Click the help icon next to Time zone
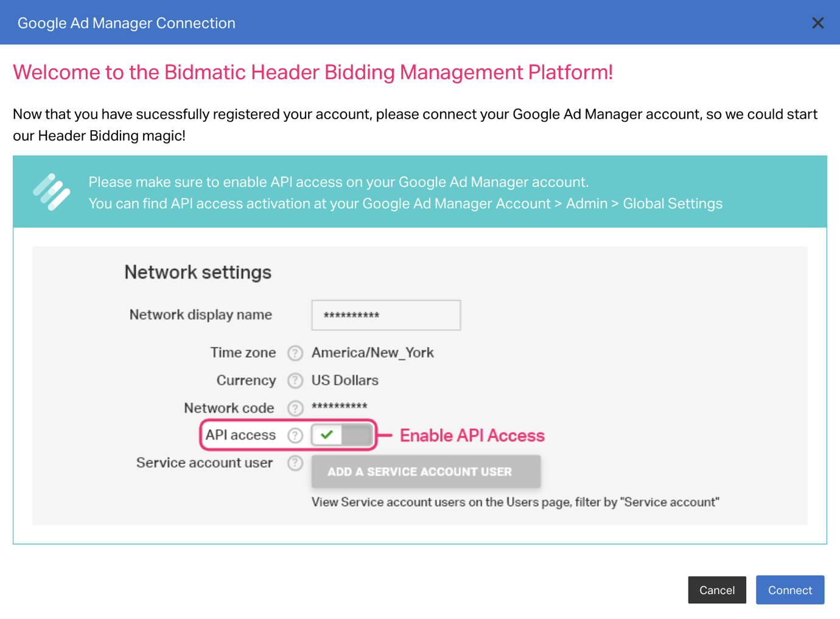Viewport: 840px width, 619px height. tap(295, 353)
